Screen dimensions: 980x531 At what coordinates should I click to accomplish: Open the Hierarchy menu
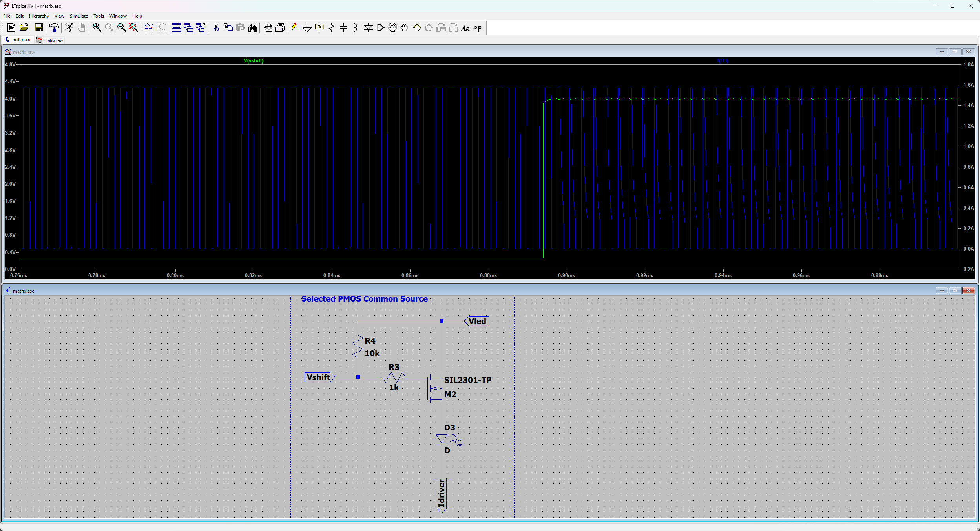pyautogui.click(x=39, y=16)
